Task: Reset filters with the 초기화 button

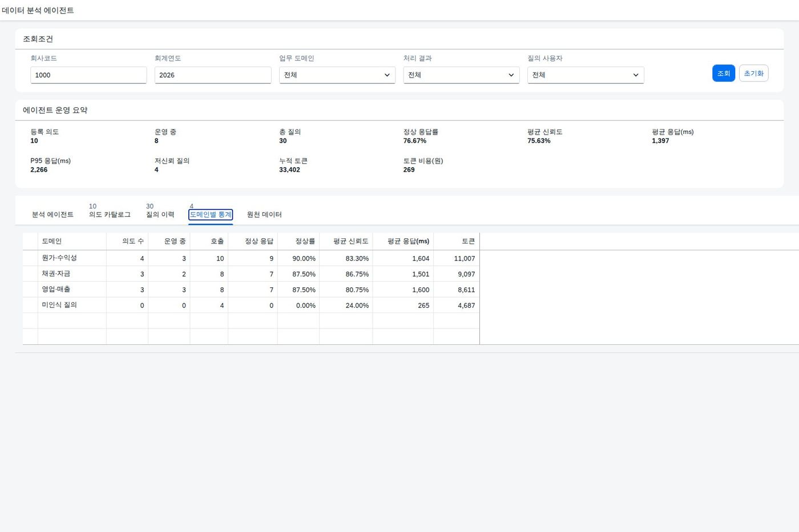Action: (753, 73)
